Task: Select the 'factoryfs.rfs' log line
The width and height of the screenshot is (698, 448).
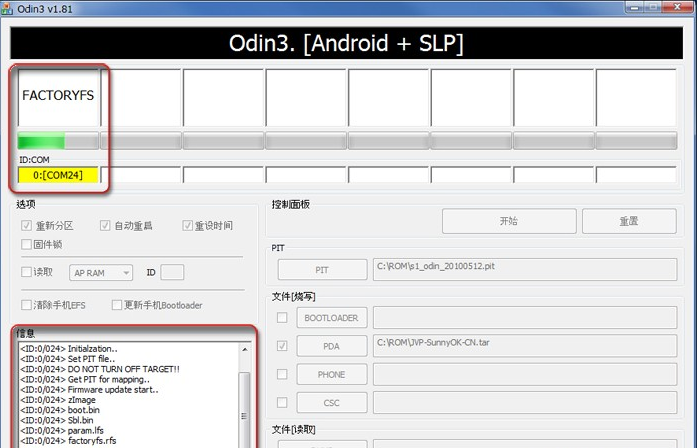Action: 68,440
